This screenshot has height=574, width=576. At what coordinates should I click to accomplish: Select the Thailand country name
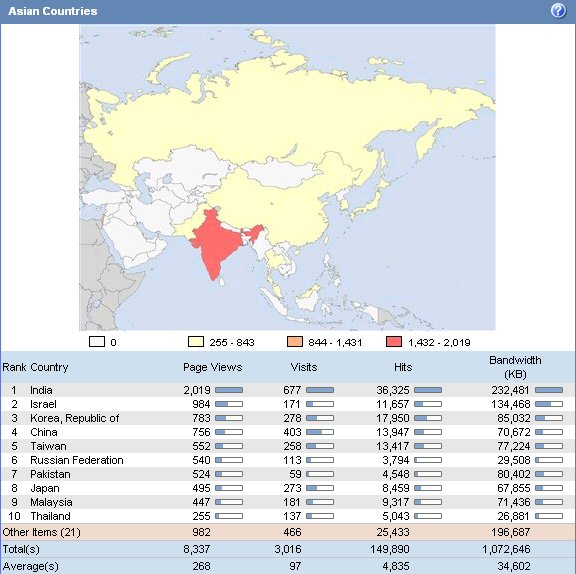(50, 516)
